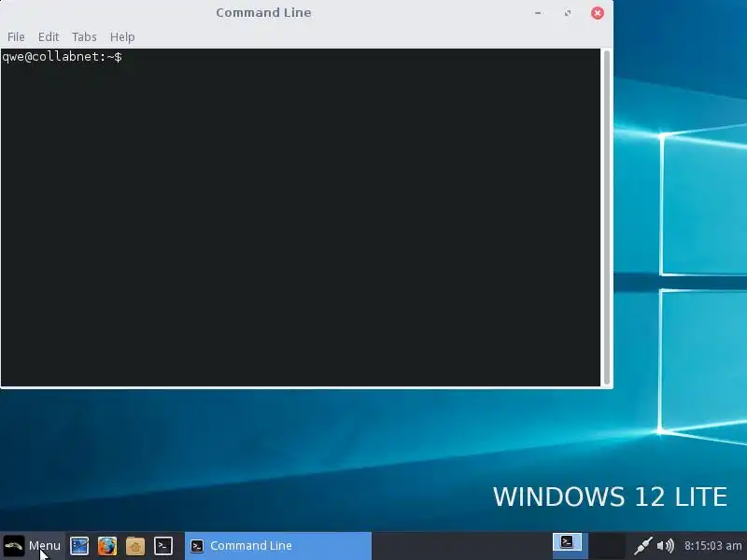Click the bird logo icon on taskbar

pos(13,546)
